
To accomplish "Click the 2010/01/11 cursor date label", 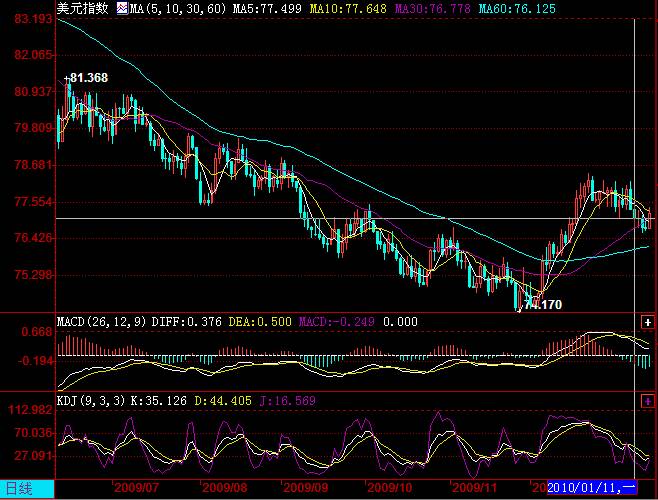I will tap(592, 488).
